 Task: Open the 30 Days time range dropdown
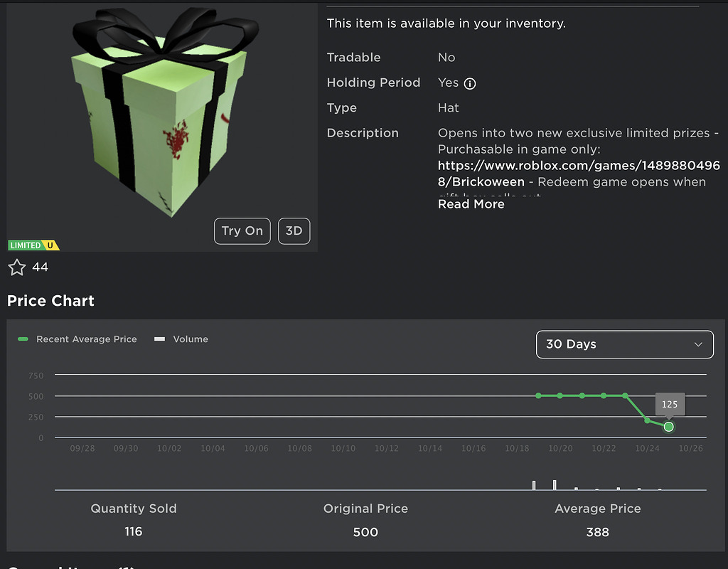(624, 344)
